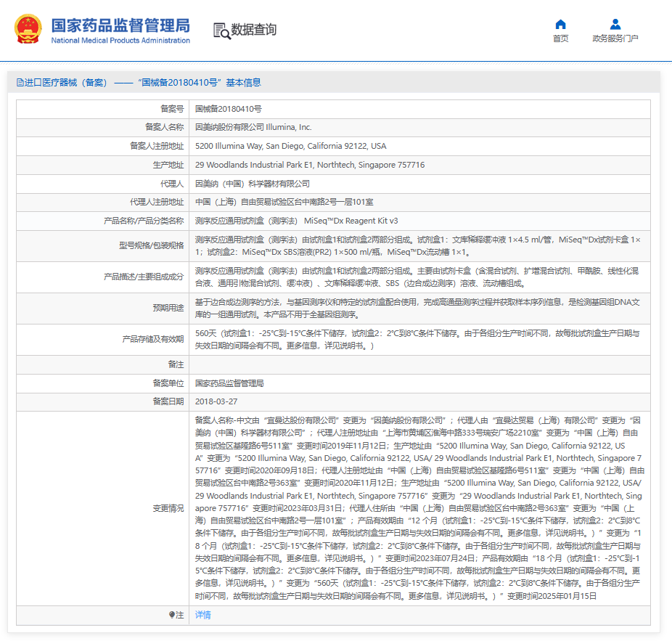Click the 生产地址 row label
The width and height of the screenshot is (672, 641).
coord(168,165)
